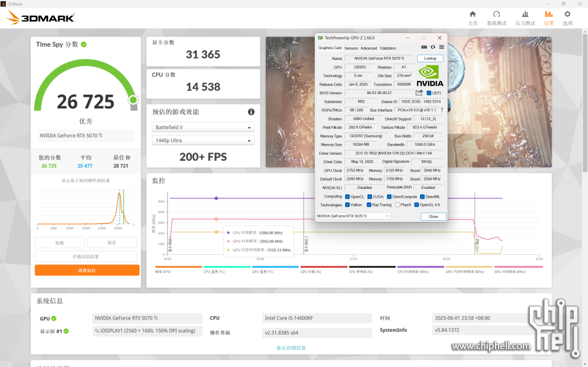Open the 3DMark home page icon
Screen dimensions: 588x367
click(x=473, y=14)
